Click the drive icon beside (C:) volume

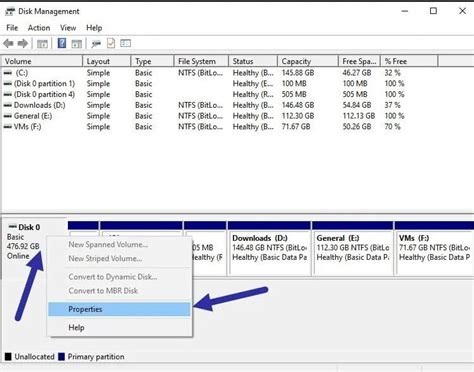coord(8,73)
